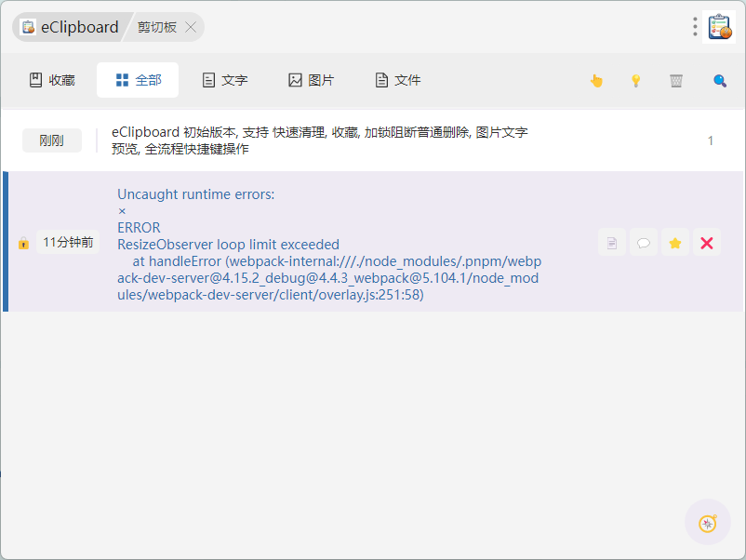Toggle the lock icon on the error entry
The height and width of the screenshot is (560, 746).
23,243
